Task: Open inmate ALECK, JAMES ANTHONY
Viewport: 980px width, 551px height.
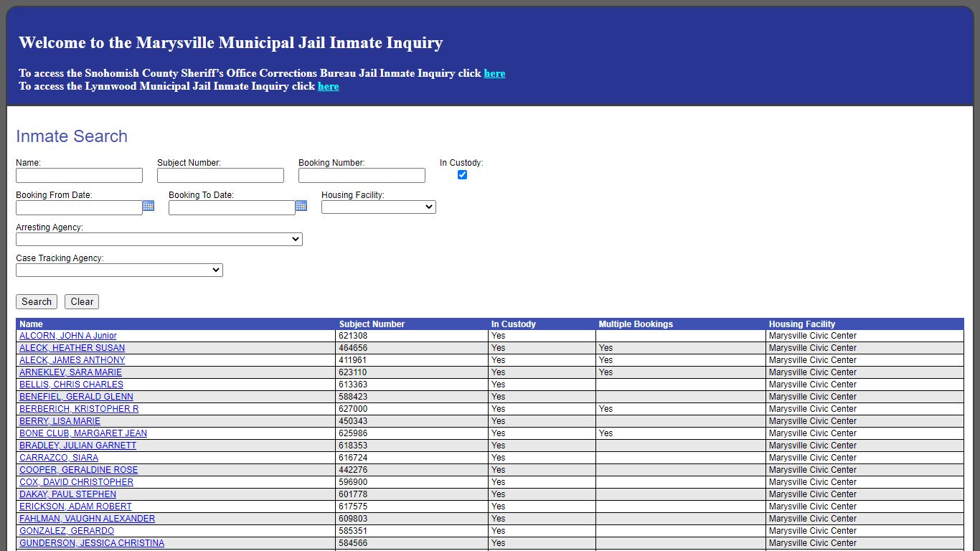Action: (x=72, y=360)
